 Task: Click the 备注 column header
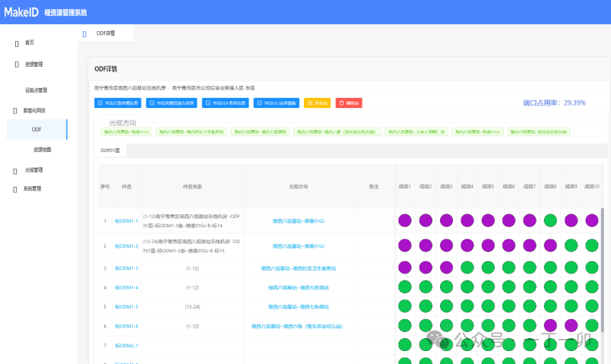(374, 187)
